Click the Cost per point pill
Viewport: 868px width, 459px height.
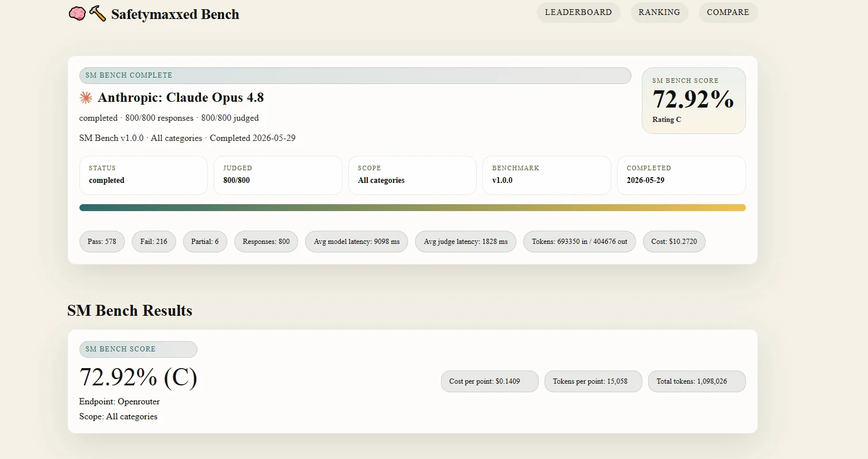click(x=490, y=381)
